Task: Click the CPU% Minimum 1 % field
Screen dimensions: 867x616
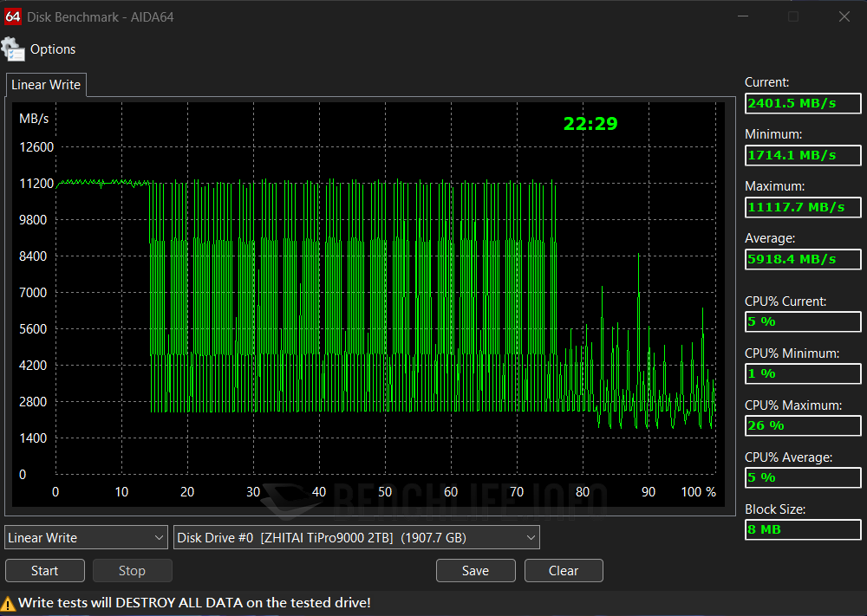Action: coord(803,373)
